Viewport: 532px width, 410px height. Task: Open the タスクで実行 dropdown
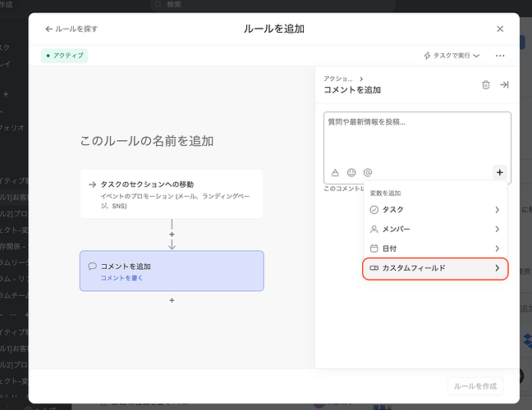coord(452,56)
